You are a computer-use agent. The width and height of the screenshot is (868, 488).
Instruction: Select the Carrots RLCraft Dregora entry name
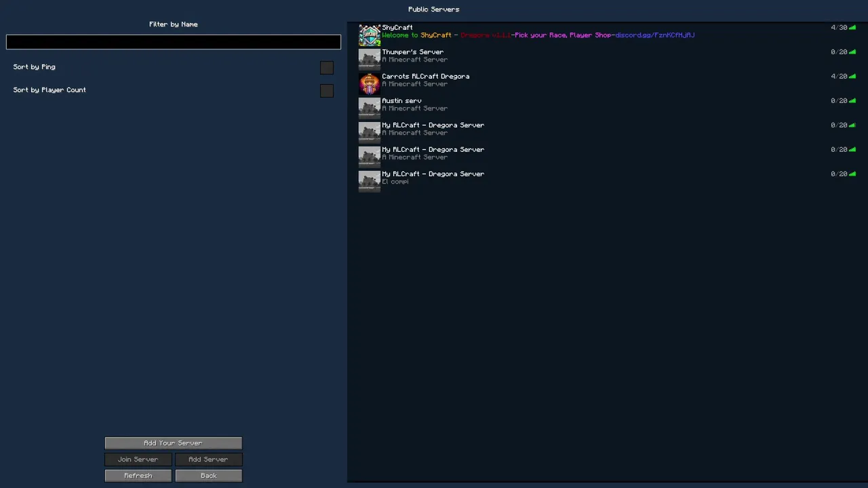426,77
